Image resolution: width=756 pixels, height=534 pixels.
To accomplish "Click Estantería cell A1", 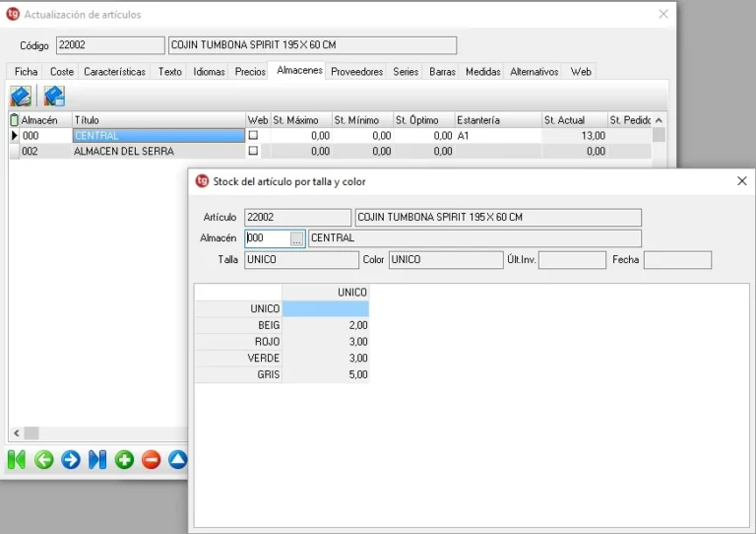I will point(498,136).
